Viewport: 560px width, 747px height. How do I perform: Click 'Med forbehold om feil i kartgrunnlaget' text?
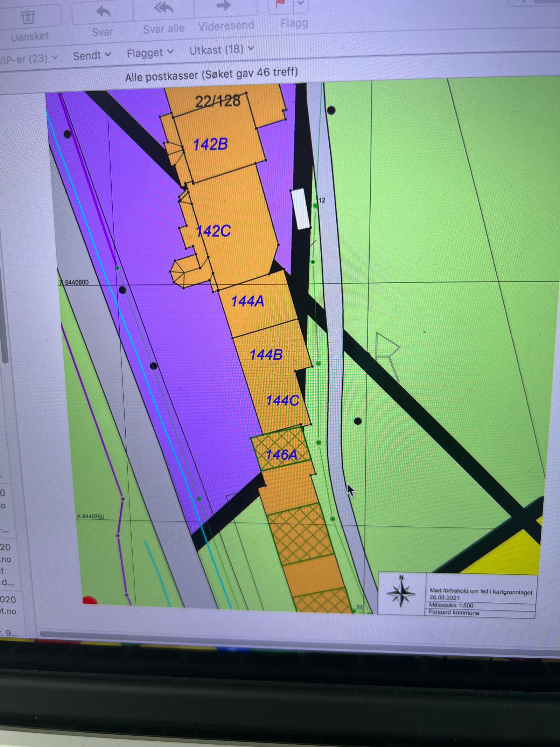coord(481,591)
